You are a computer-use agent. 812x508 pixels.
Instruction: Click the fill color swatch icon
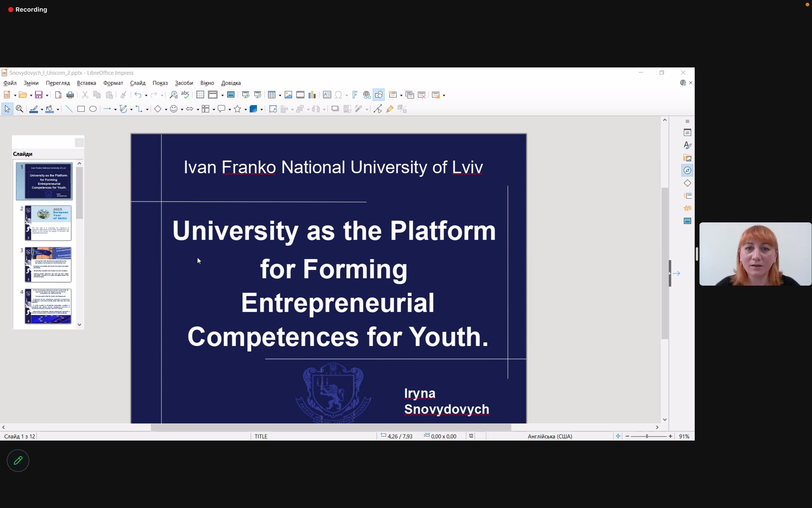pos(50,109)
